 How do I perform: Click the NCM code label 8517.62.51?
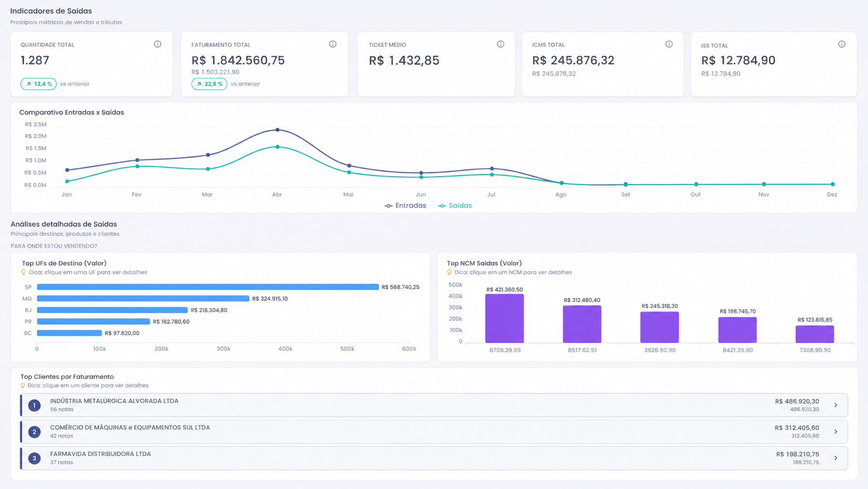click(582, 350)
